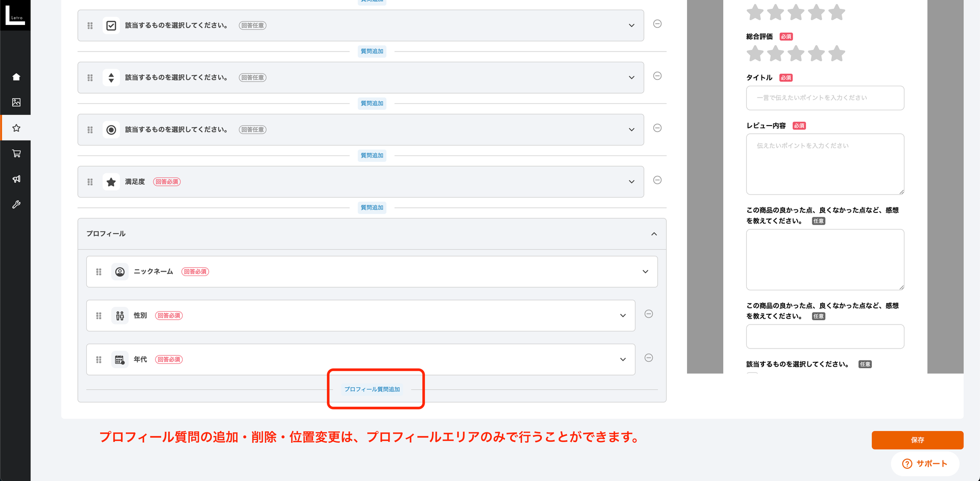Click the プロフィール質問追加 link
Image resolution: width=980 pixels, height=481 pixels.
373,389
